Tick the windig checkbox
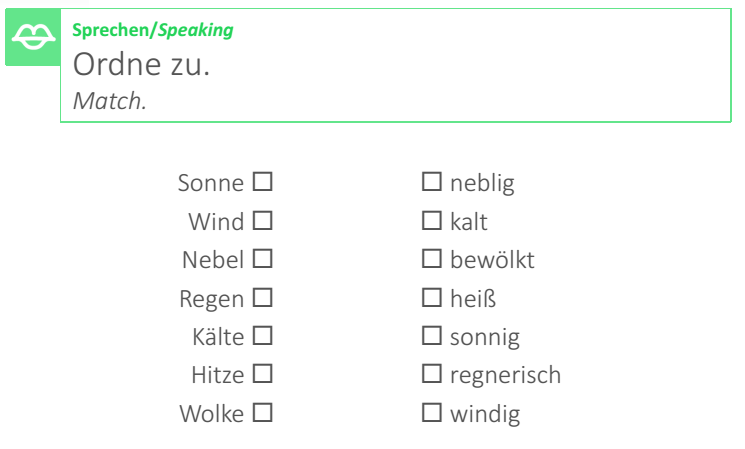This screenshot has width=745, height=449. point(432,414)
